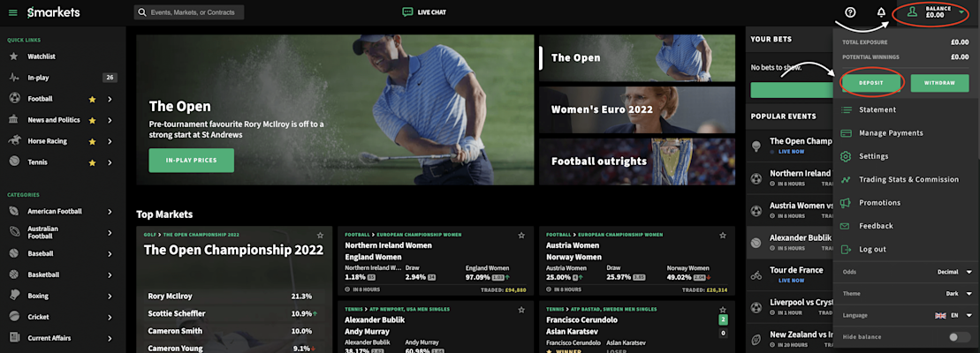Click the Smarkets logo
This screenshot has height=353, width=980.
[53, 12]
